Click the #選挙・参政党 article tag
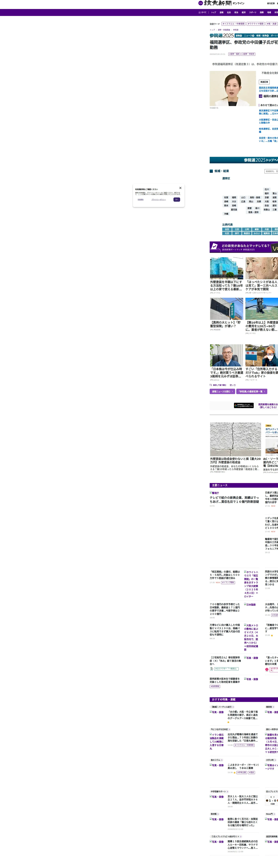The height and width of the screenshot is (868, 278). point(248,54)
